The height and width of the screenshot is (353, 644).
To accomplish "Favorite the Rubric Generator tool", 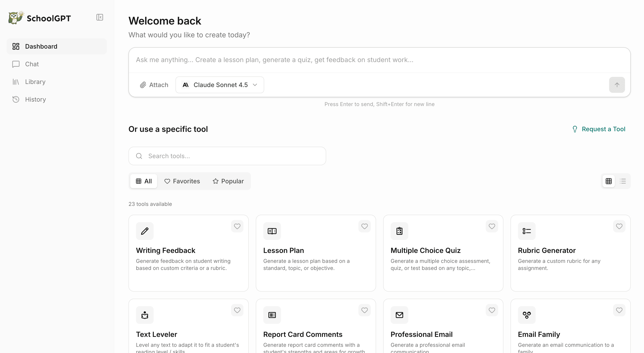I will point(619,226).
